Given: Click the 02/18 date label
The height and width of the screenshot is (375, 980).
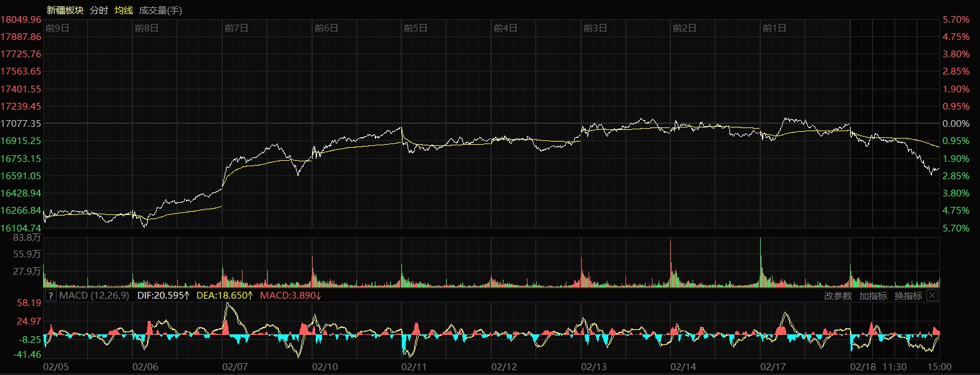Looking at the screenshot, I should (x=863, y=367).
